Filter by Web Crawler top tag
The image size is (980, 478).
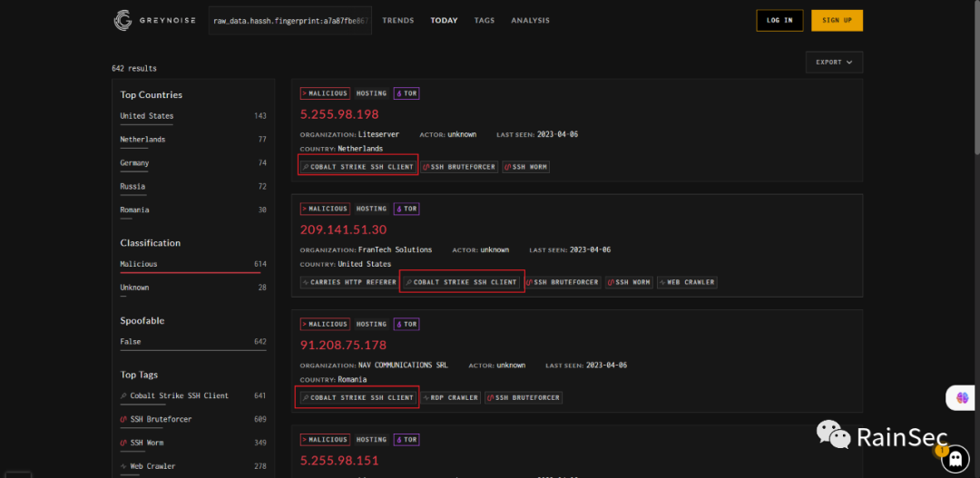pos(193,467)
